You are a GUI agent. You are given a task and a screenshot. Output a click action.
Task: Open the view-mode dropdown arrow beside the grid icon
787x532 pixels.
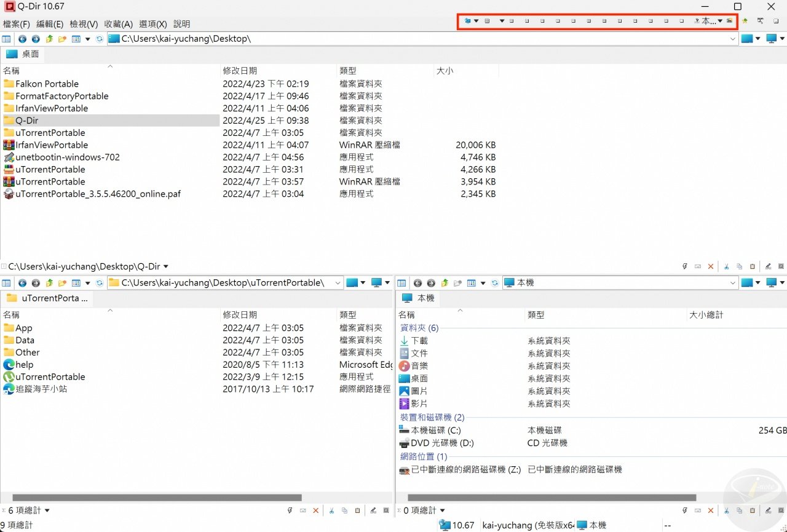point(88,39)
